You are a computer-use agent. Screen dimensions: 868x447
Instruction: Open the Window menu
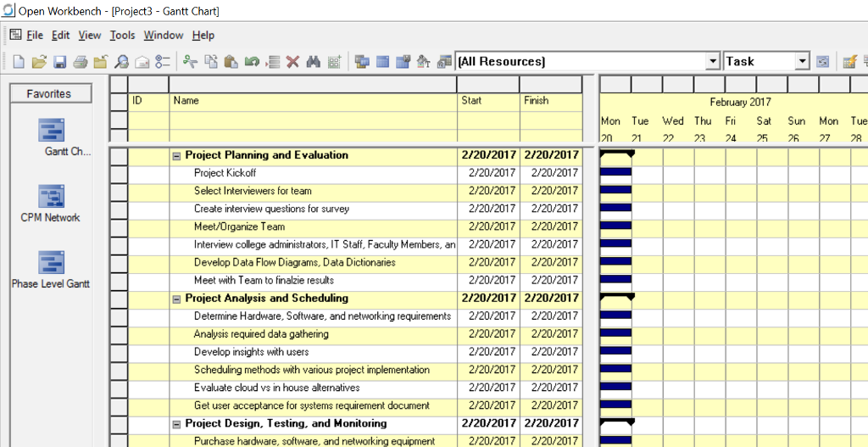164,35
